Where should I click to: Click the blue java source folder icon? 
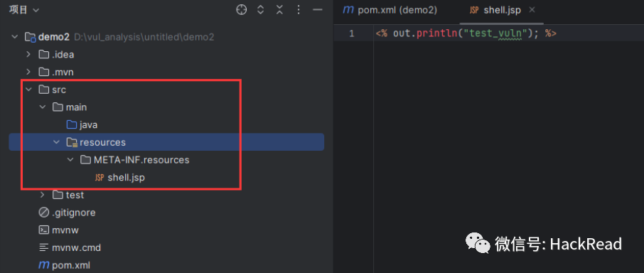72,125
